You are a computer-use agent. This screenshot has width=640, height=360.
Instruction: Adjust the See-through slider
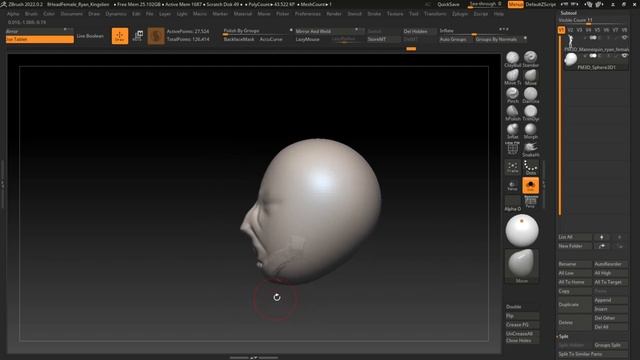tap(485, 4)
